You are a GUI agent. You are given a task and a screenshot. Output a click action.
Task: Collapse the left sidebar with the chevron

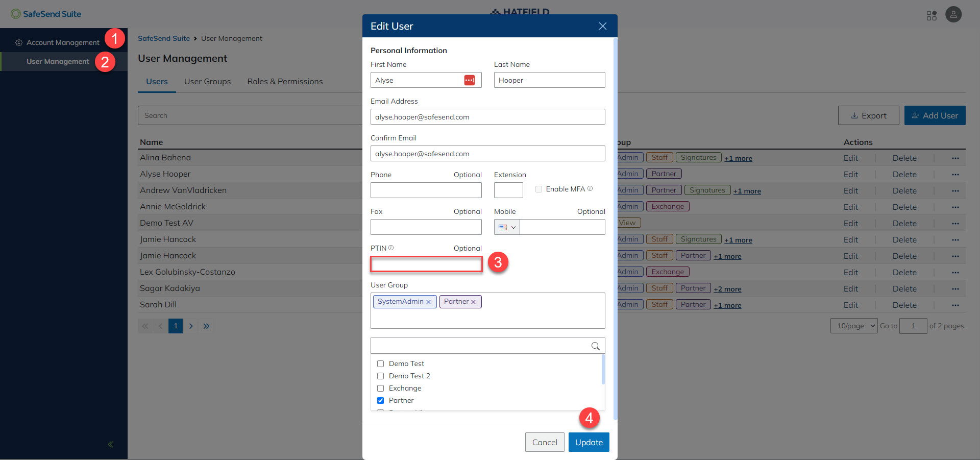[110, 444]
